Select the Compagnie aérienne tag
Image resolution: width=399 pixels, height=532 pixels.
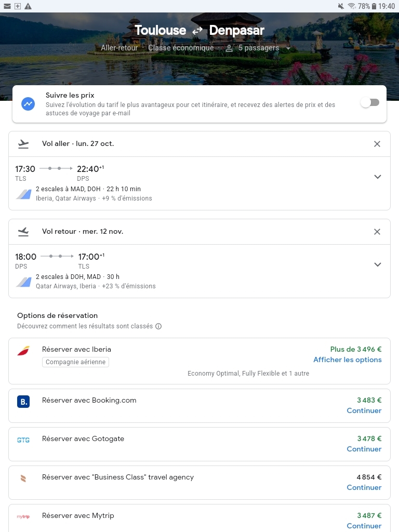click(75, 362)
